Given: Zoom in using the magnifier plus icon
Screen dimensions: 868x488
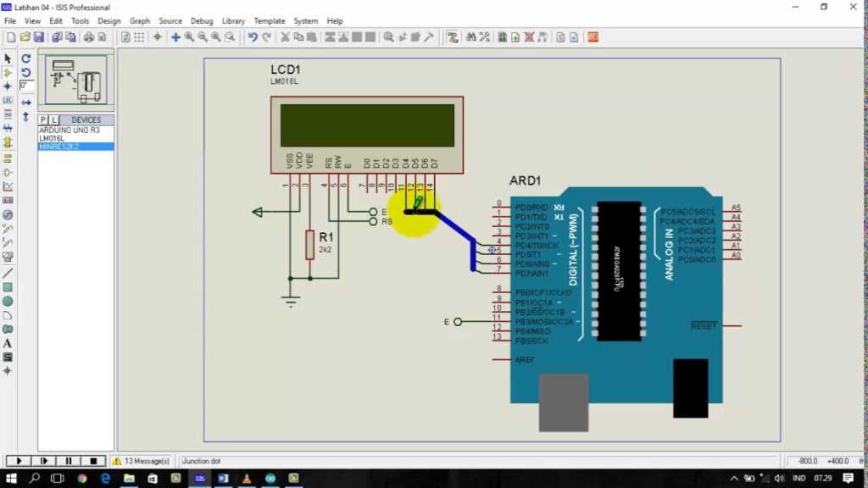Looking at the screenshot, I should pyautogui.click(x=189, y=37).
